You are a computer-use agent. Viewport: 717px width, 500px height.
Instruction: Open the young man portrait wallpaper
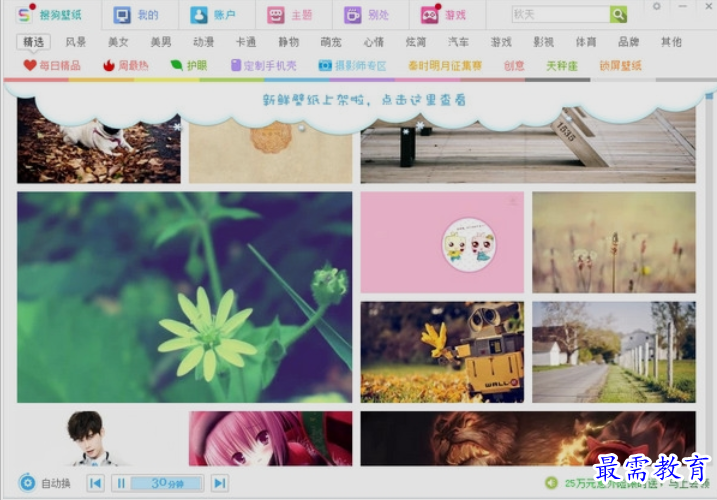pos(99,438)
